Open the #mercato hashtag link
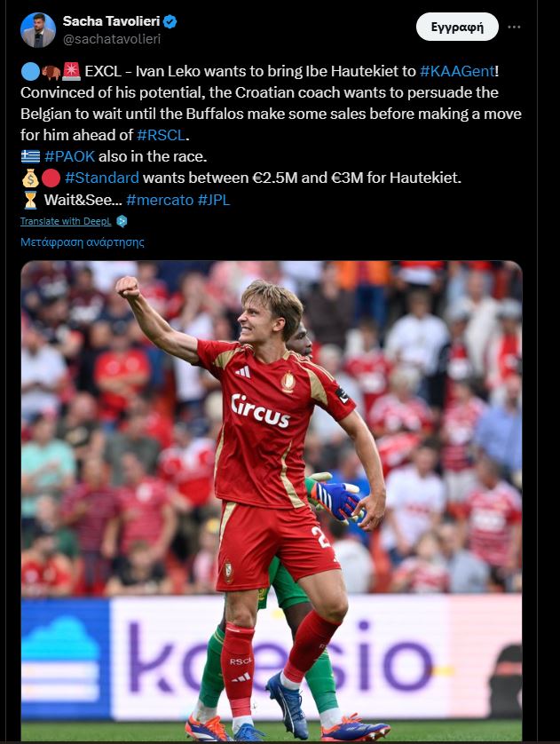Screen dimensions: 560x744 pos(160,200)
